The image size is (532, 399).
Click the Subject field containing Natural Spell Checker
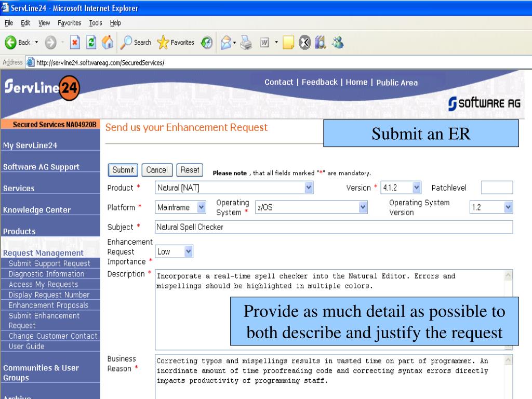tap(334, 227)
